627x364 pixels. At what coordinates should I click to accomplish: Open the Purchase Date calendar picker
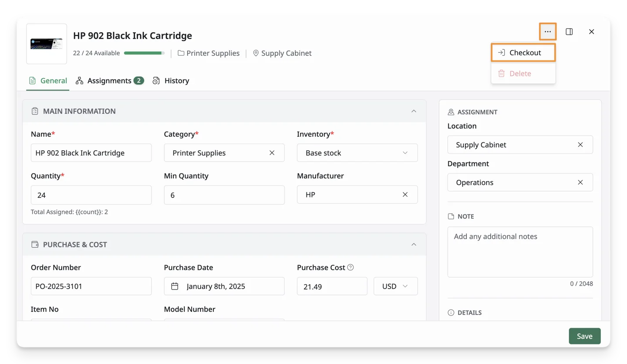pyautogui.click(x=175, y=286)
